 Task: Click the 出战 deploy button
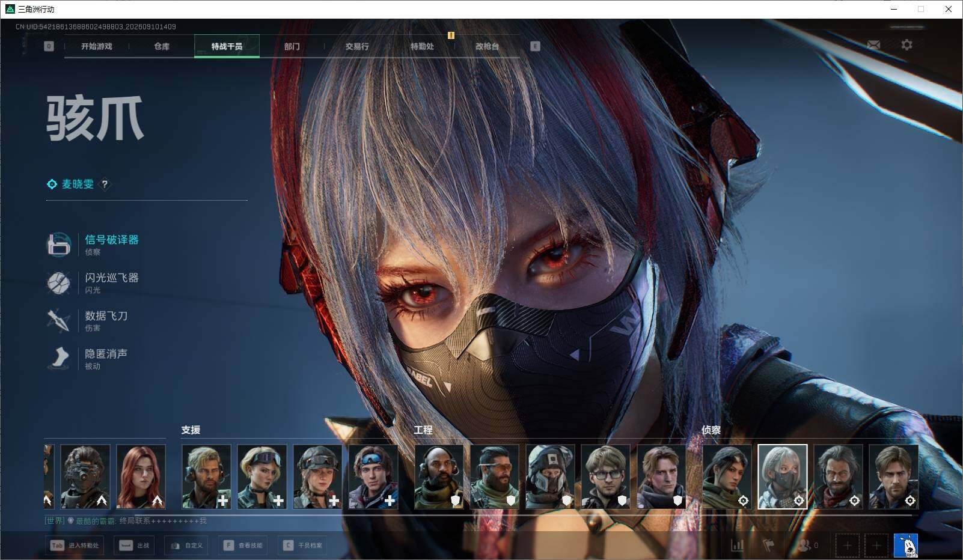pyautogui.click(x=134, y=545)
